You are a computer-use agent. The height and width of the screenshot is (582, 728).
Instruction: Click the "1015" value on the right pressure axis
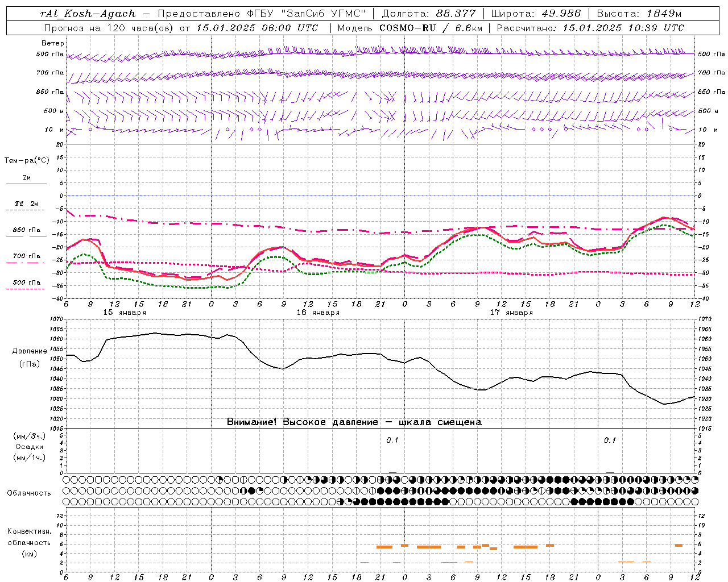tap(705, 429)
